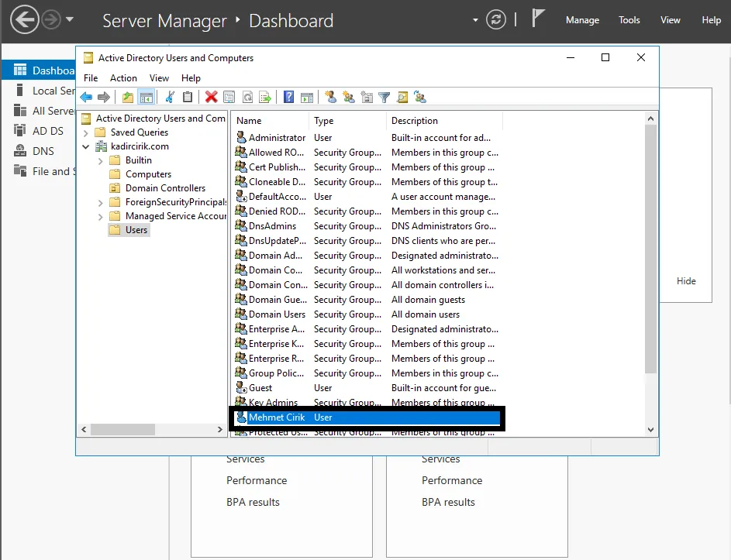
Task: Toggle the Show/Hide Action Pane icon
Action: 307,97
